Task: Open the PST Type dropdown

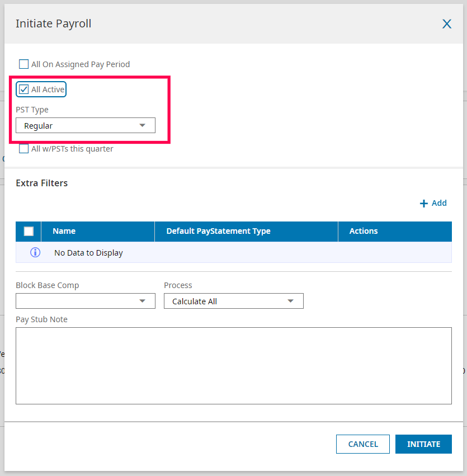Action: (x=85, y=126)
